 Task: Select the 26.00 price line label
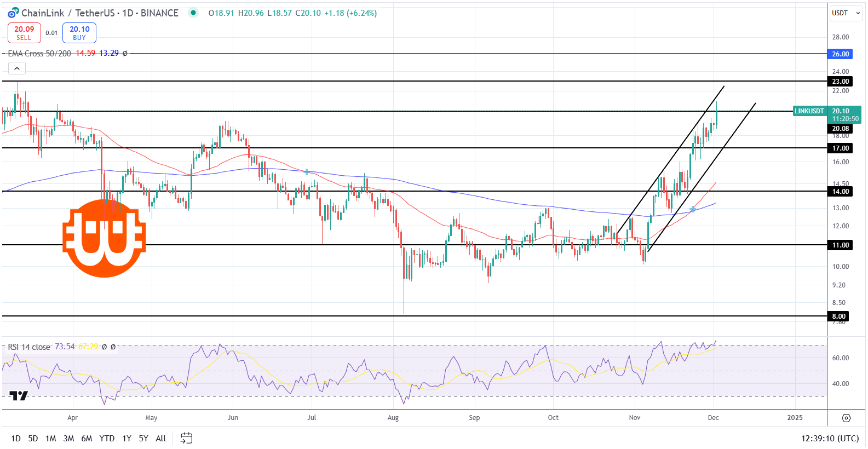[841, 54]
